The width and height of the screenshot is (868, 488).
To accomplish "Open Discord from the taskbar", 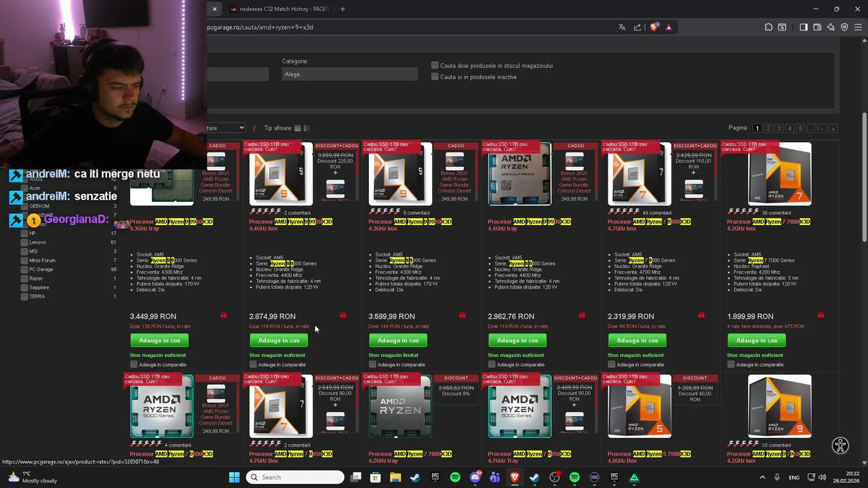I will pyautogui.click(x=475, y=477).
